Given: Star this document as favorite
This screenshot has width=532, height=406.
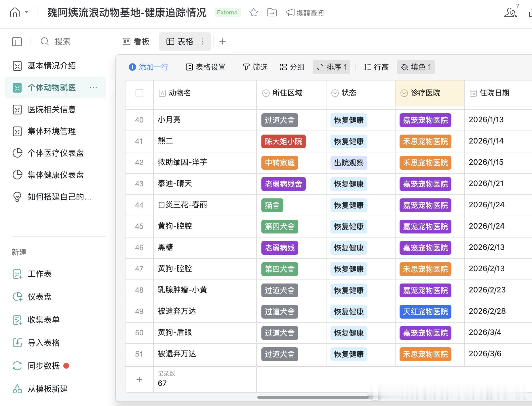Looking at the screenshot, I should 253,12.
